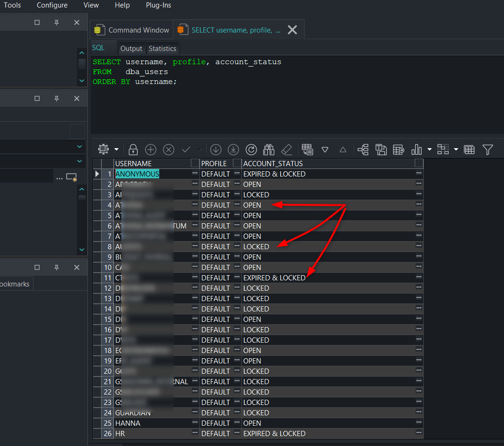The width and height of the screenshot is (504, 446).
Task: Toggle the checkbox in PROFILE column header
Action: click(x=237, y=163)
